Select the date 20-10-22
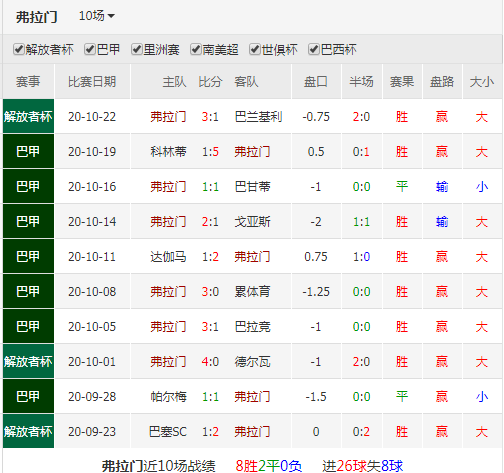The width and height of the screenshot is (504, 473). (92, 117)
